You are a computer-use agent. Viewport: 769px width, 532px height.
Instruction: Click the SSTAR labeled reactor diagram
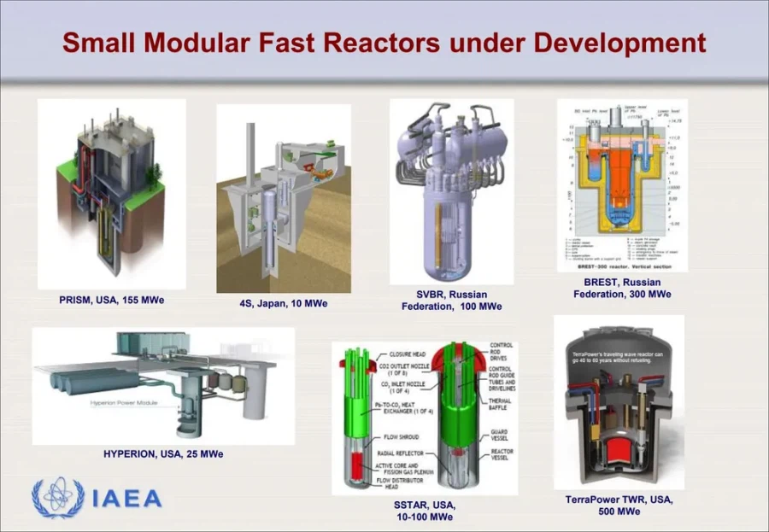pos(424,418)
